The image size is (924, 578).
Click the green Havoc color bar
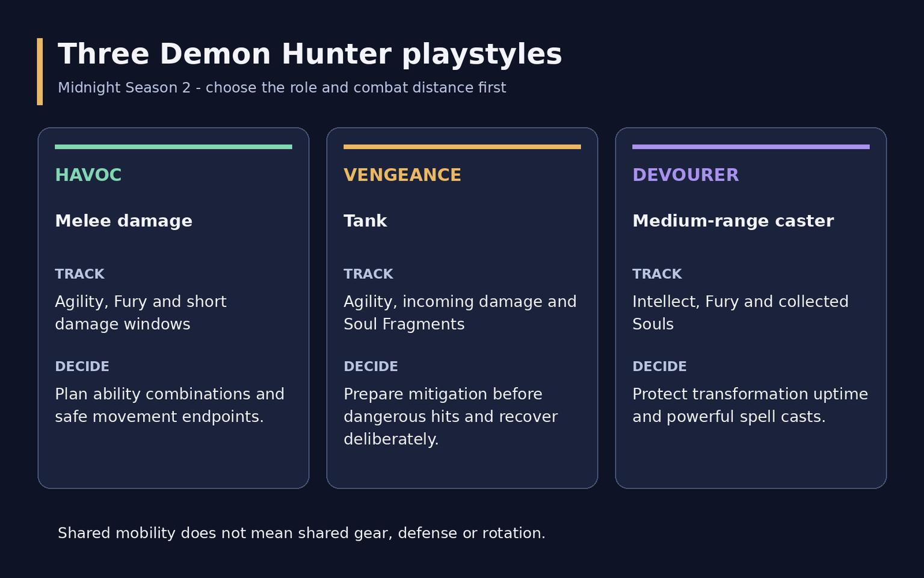(x=173, y=147)
